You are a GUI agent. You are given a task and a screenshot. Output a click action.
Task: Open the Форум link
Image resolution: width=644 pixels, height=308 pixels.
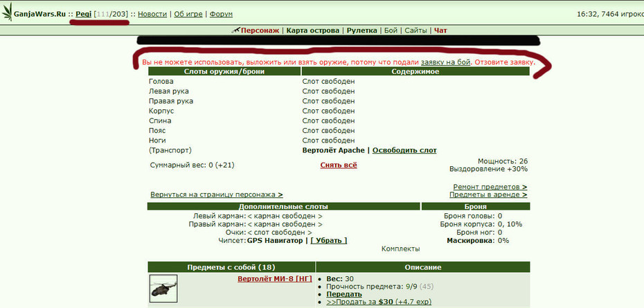click(x=221, y=14)
